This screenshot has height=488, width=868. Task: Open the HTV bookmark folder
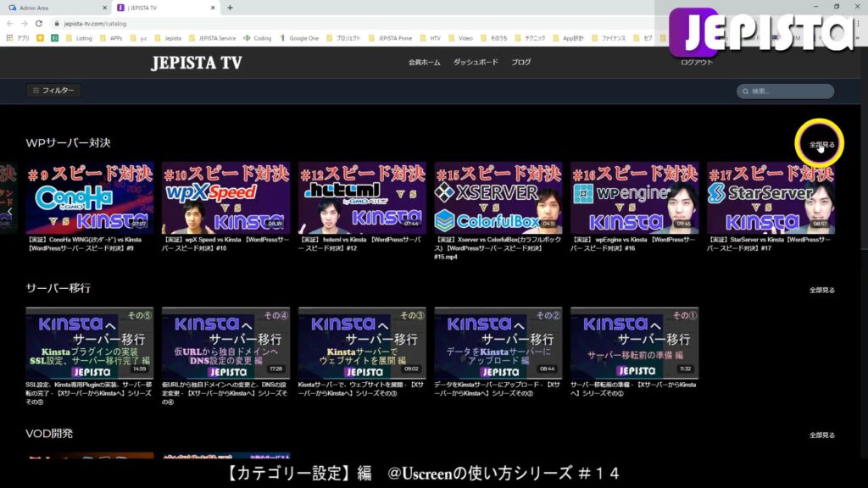[430, 38]
